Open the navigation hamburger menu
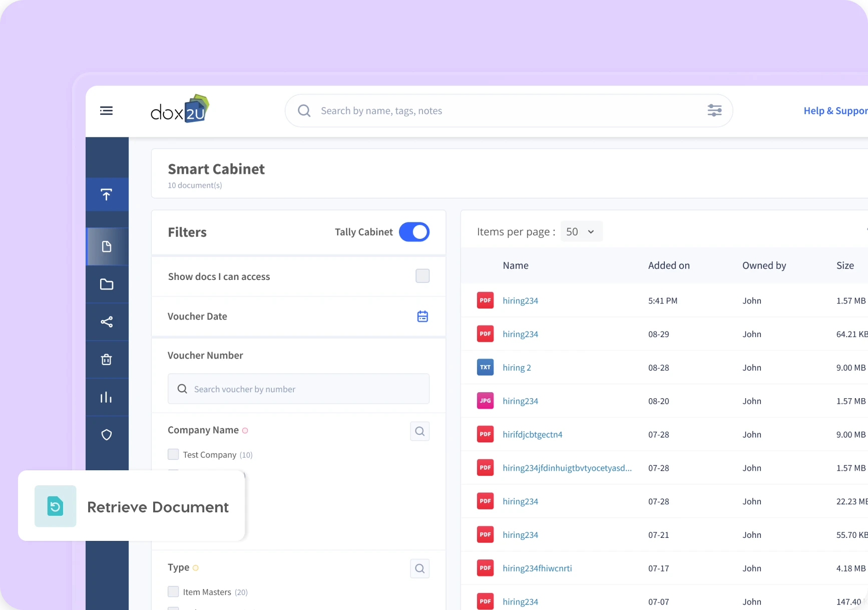Viewport: 868px width, 610px height. (106, 110)
